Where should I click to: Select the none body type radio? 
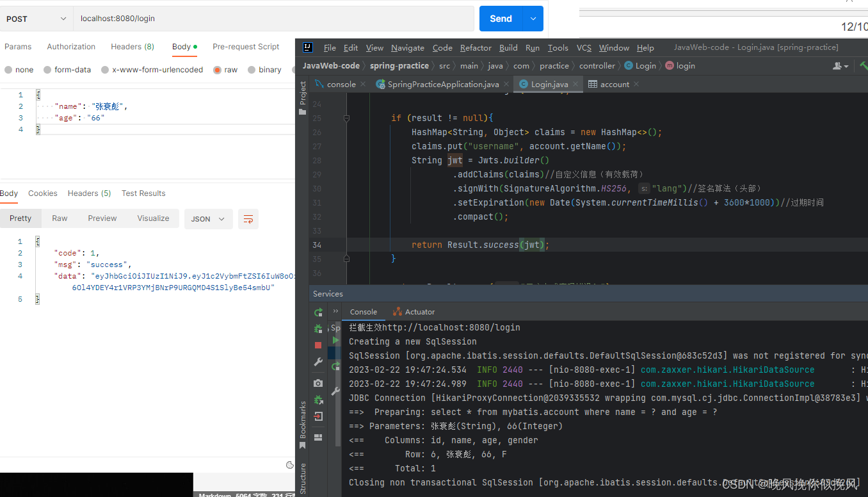point(8,70)
